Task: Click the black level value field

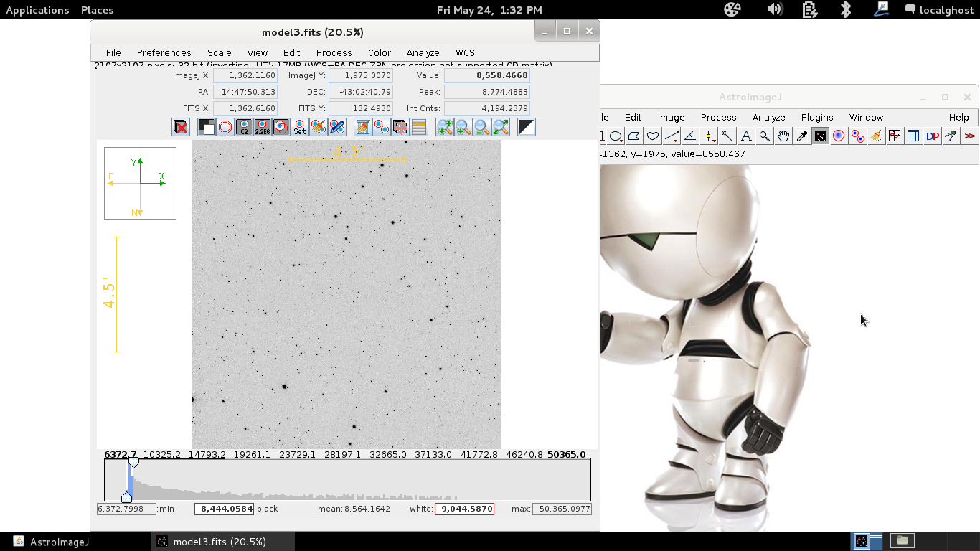Action: [225, 509]
